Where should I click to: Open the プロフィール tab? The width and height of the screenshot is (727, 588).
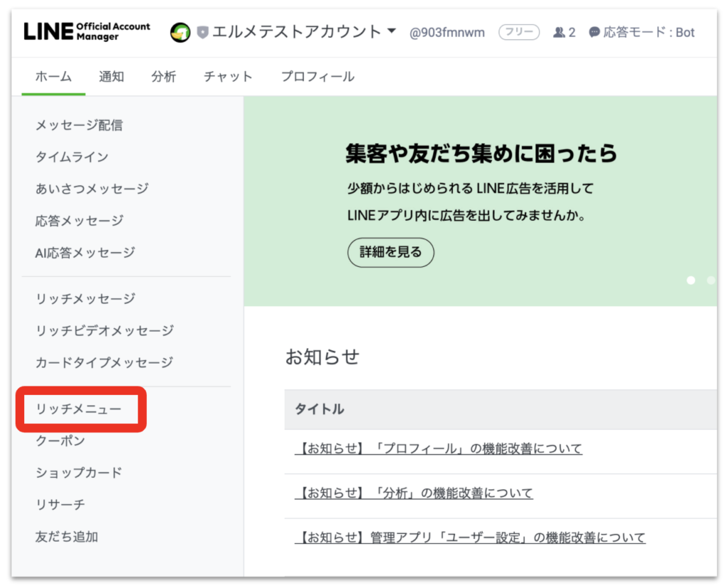pos(317,77)
